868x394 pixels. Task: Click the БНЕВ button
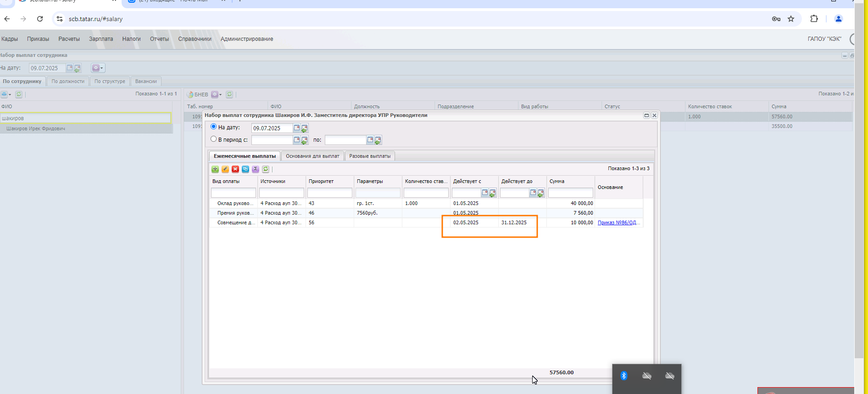(x=198, y=94)
